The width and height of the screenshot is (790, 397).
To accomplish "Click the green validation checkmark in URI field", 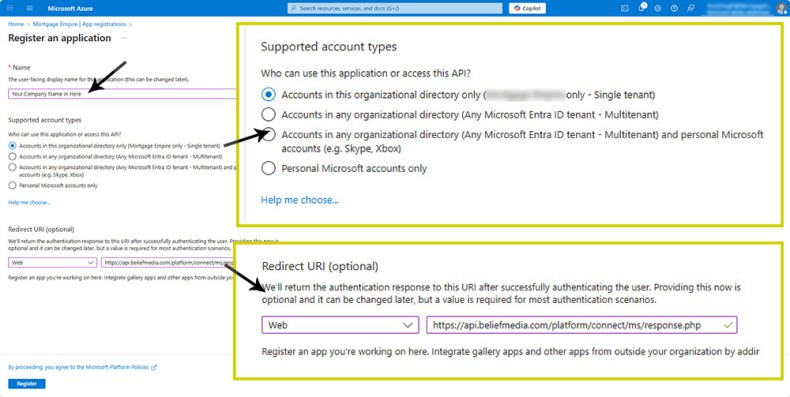I will click(x=728, y=325).
